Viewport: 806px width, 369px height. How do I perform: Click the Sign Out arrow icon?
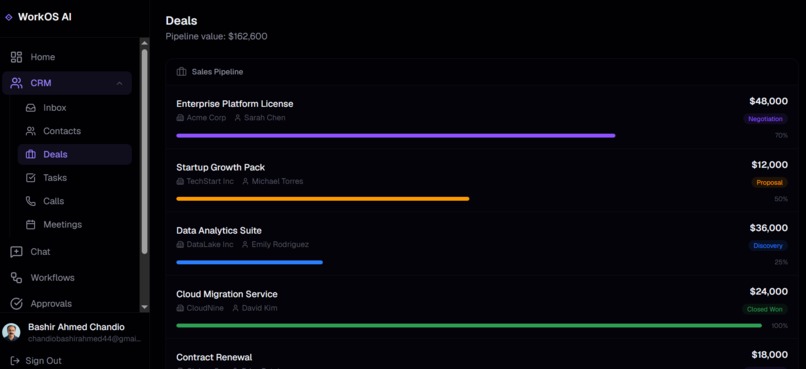[x=15, y=361]
